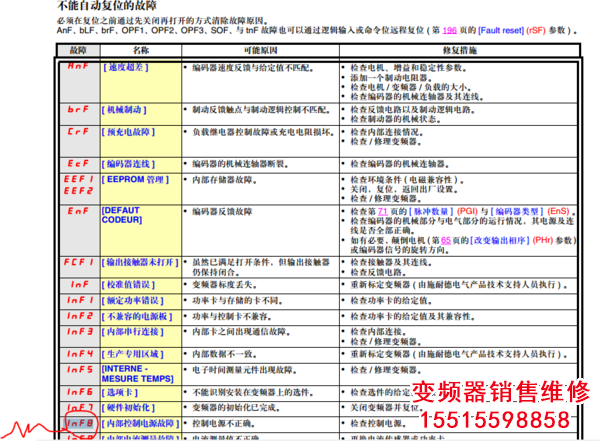Screen dimensions: 600x441
Task: Click the EcF fault code icon
Action: click(x=78, y=162)
